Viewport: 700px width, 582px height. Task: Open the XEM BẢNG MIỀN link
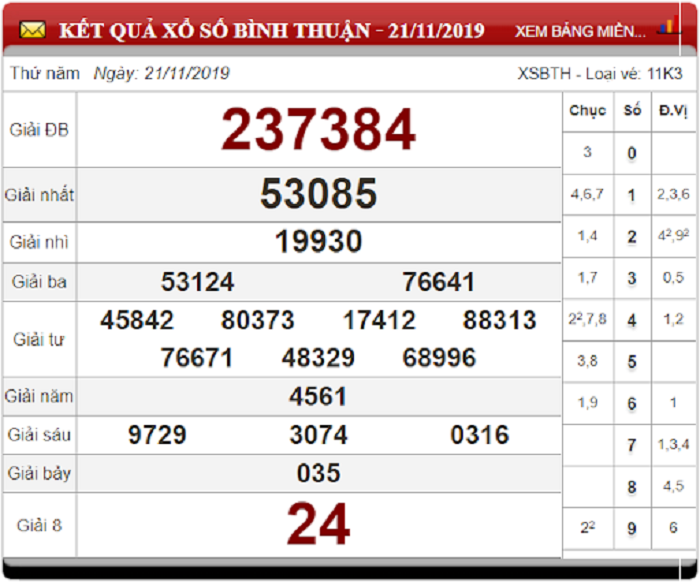tap(580, 31)
